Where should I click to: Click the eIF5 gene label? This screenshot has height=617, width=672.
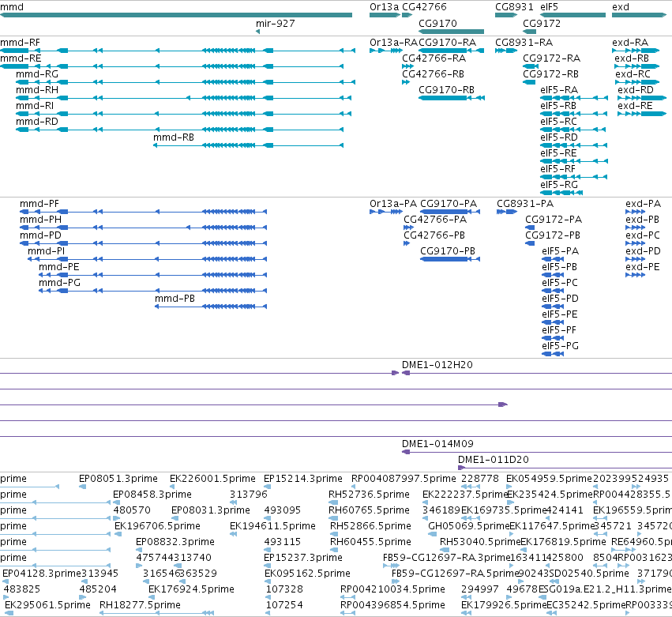pyautogui.click(x=549, y=7)
